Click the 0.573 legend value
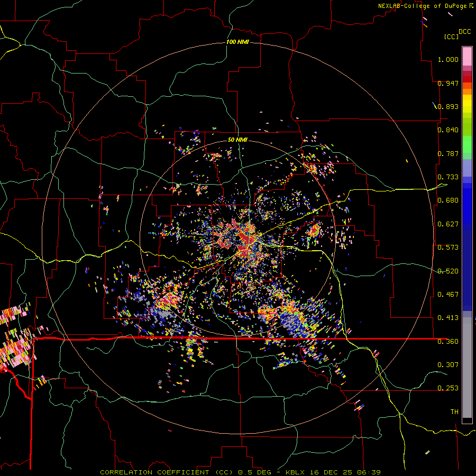 pos(448,248)
